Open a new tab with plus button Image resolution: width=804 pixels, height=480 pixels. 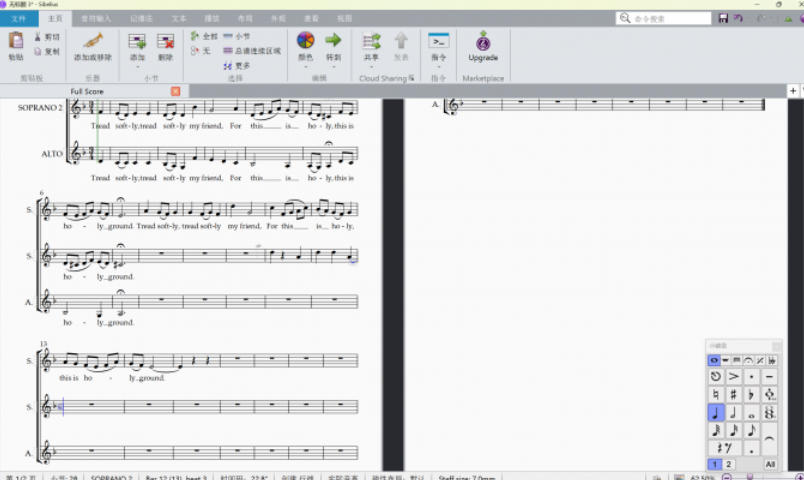(x=793, y=91)
